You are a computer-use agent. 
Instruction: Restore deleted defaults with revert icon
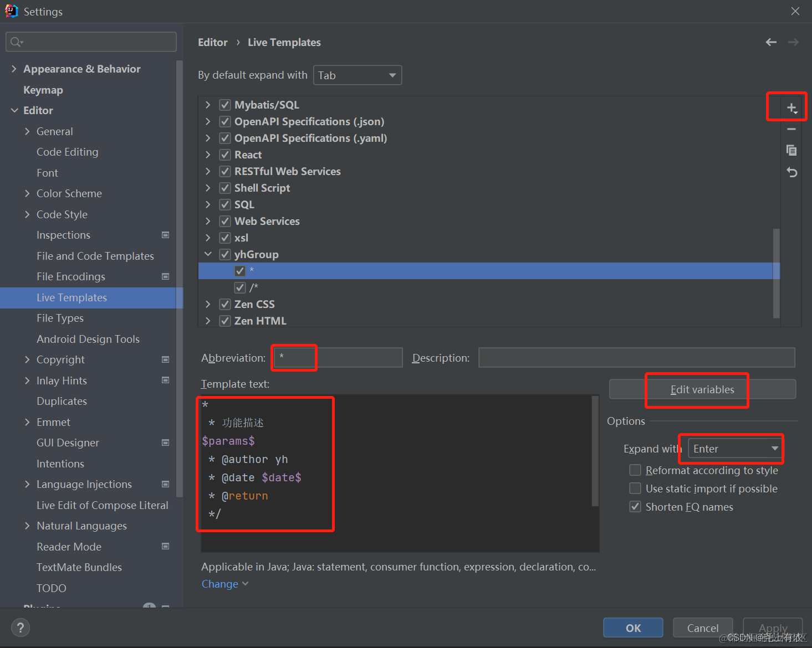[x=791, y=172]
